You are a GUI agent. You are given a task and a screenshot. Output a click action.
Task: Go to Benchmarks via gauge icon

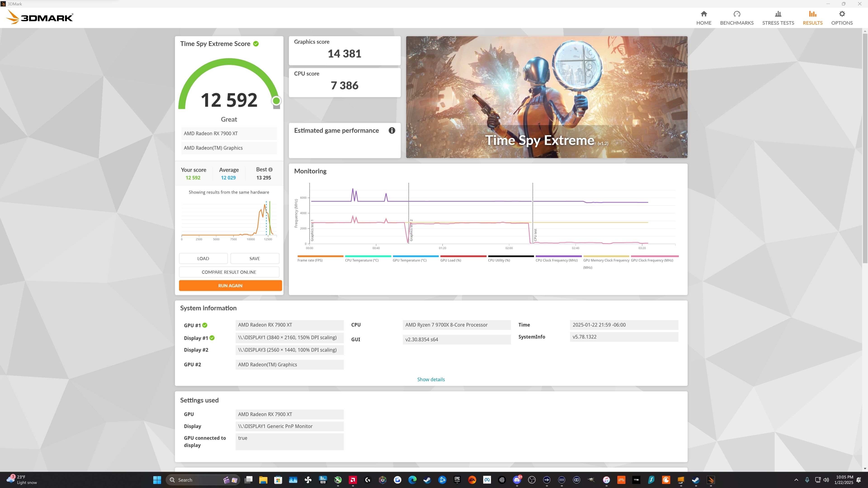(x=737, y=14)
